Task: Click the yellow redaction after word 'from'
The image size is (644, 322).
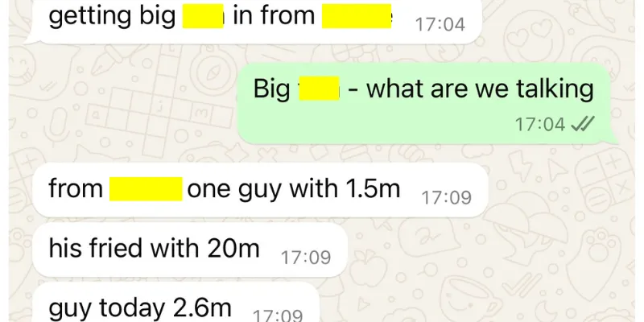Action: click(x=146, y=189)
